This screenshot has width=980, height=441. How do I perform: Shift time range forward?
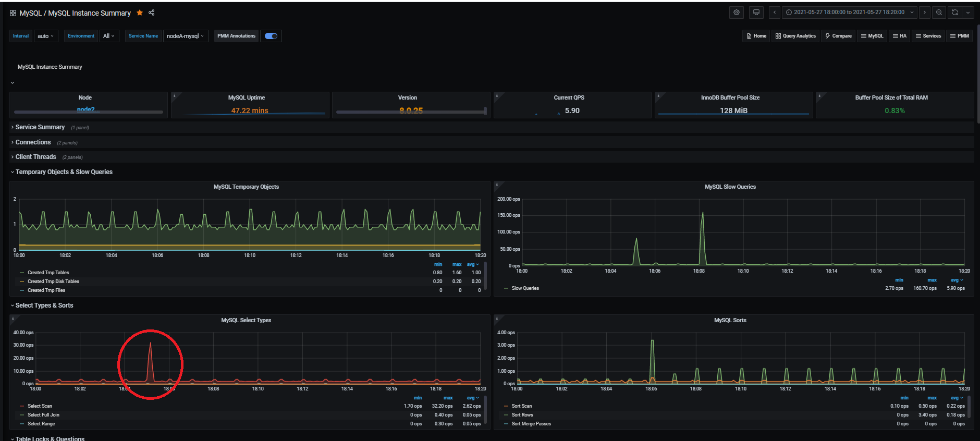tap(925, 13)
